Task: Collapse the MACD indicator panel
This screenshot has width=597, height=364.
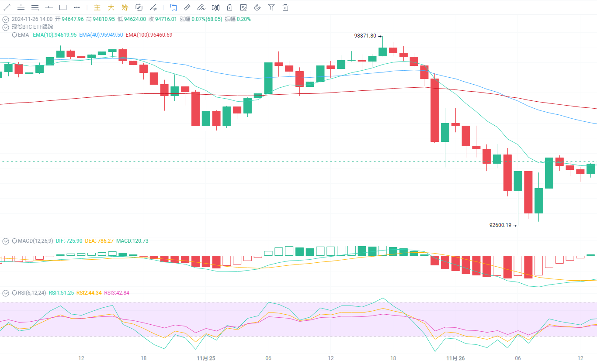Action: pos(6,241)
